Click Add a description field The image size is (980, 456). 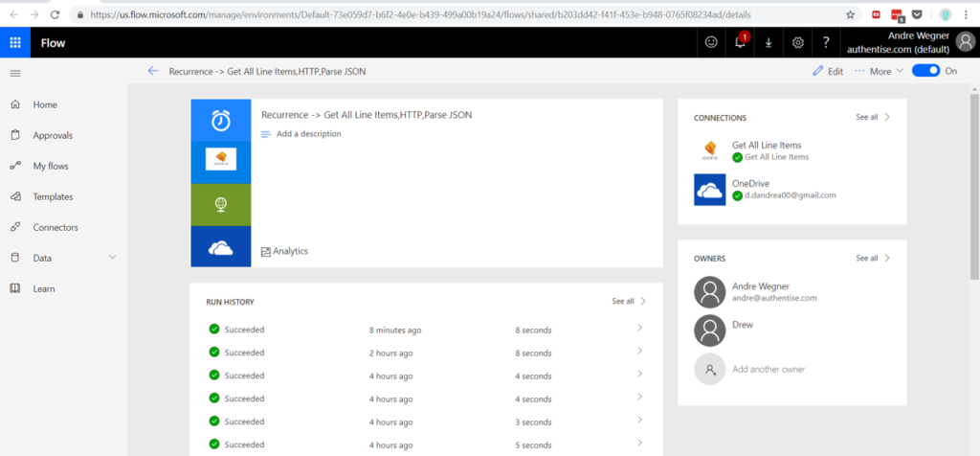click(308, 134)
